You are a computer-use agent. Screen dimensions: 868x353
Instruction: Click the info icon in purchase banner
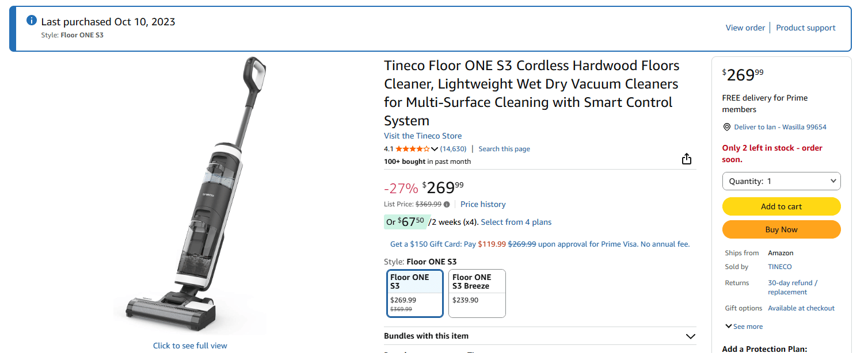(32, 21)
